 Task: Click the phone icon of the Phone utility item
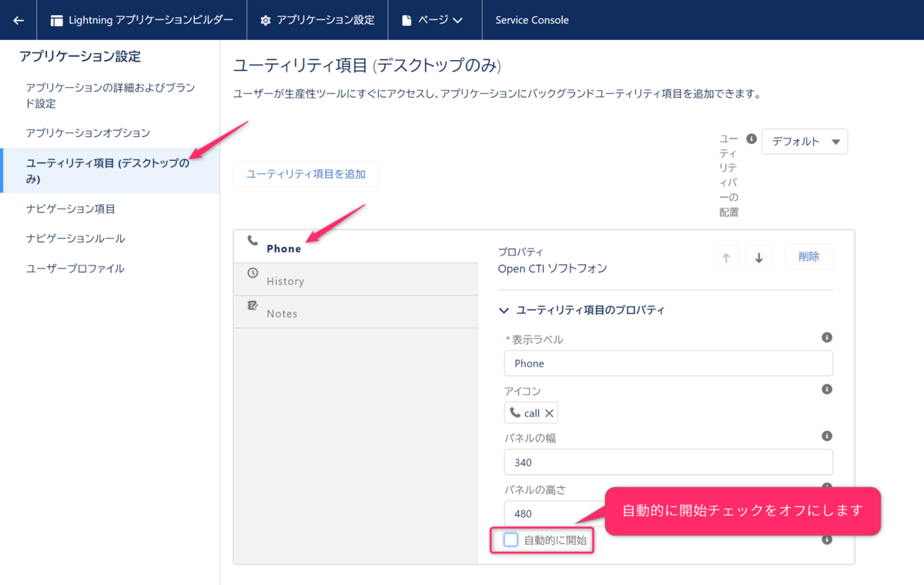[x=253, y=240]
